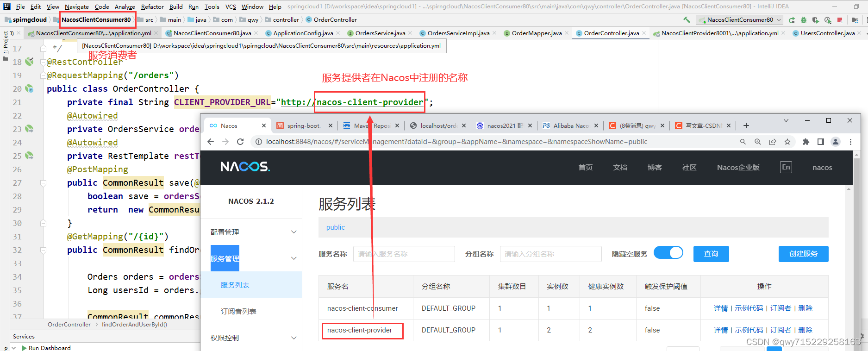The width and height of the screenshot is (868, 351).
Task: Close the OrderController.java editor tab
Action: [644, 33]
